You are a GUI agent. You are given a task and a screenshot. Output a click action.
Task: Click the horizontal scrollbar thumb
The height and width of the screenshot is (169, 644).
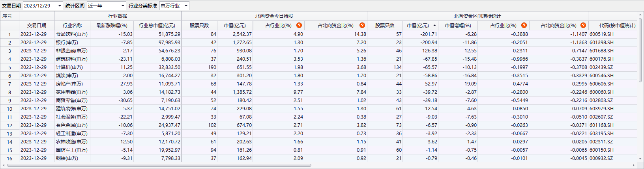click(158, 165)
